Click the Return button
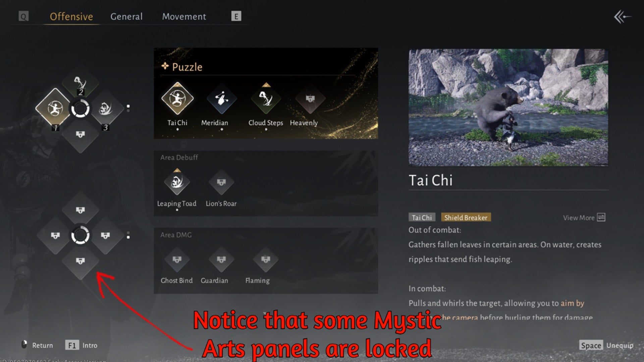The width and height of the screenshot is (644, 362). pyautogui.click(x=37, y=345)
